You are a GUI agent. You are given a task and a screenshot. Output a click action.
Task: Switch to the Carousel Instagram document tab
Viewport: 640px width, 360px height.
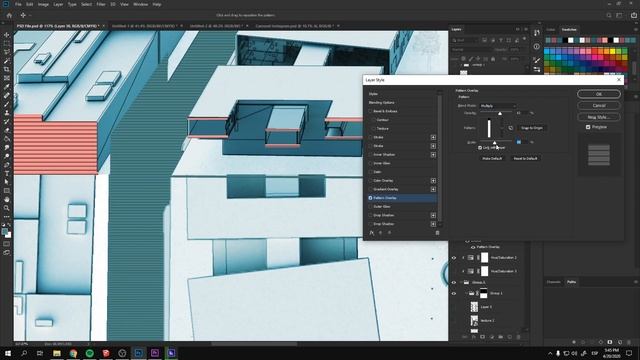[295, 26]
